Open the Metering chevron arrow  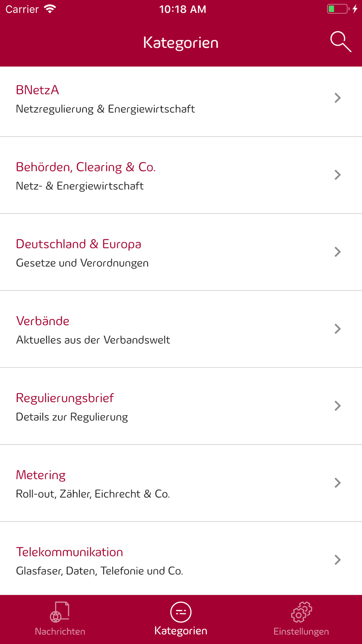coord(337,483)
